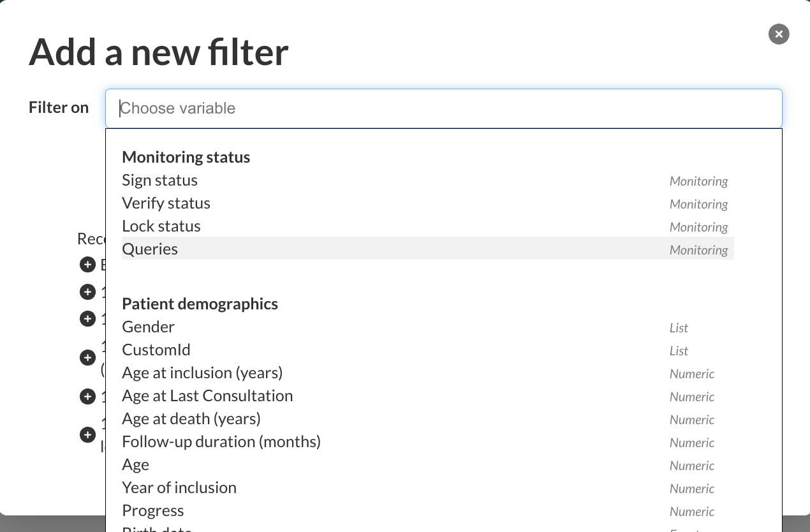Screen dimensions: 810x532
Task: Pick Lock status in the dropdown
Action: pyautogui.click(x=161, y=226)
